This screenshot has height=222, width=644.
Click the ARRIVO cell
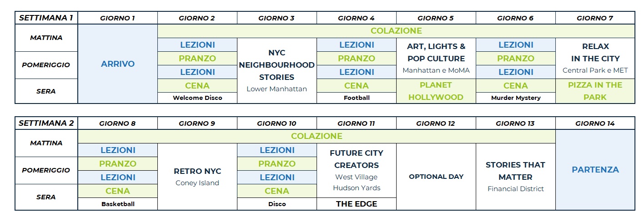[x=118, y=64]
